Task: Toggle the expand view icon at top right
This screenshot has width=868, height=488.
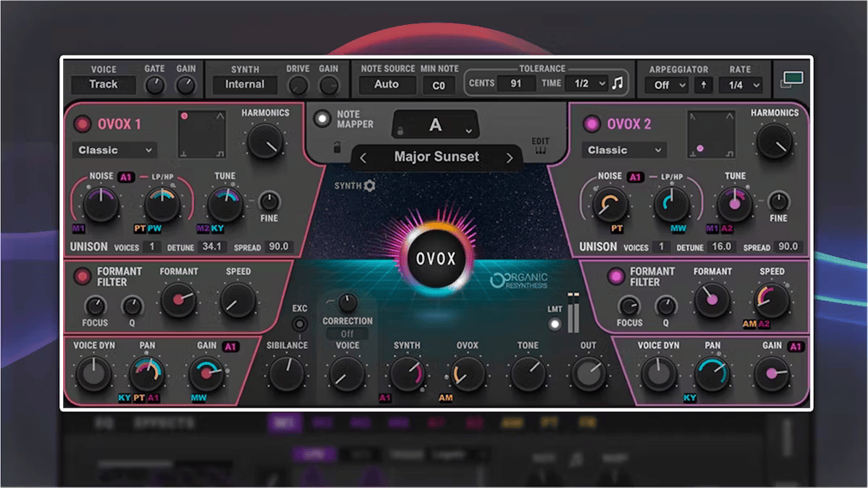Action: pos(792,79)
